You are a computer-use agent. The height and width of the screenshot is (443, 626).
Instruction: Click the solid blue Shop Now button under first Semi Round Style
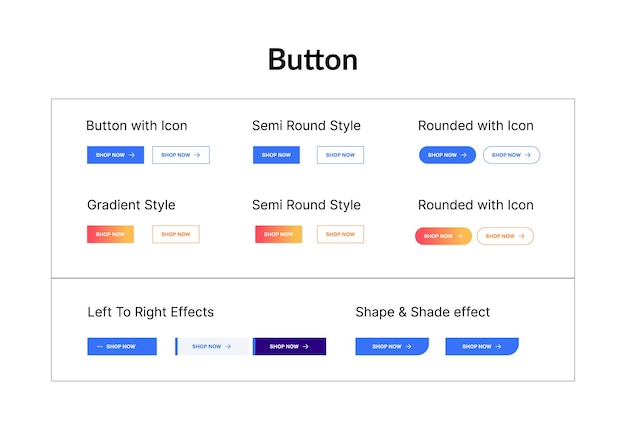(x=276, y=155)
